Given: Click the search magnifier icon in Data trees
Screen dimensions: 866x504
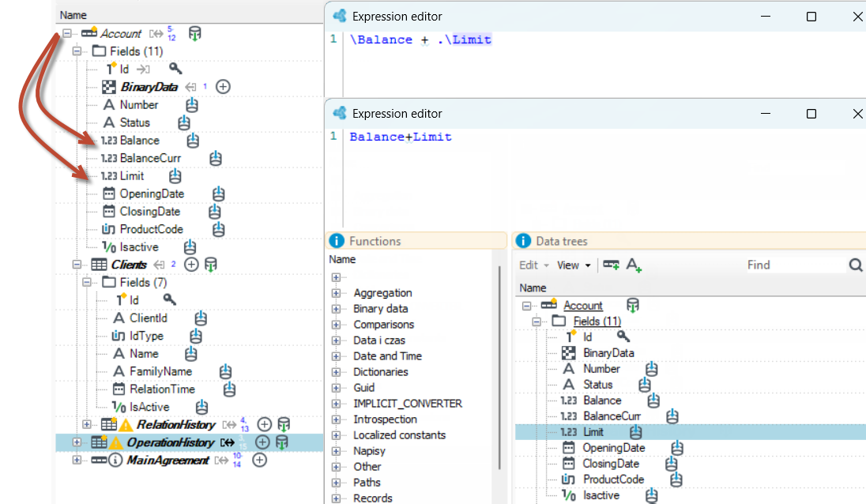Looking at the screenshot, I should 856,265.
